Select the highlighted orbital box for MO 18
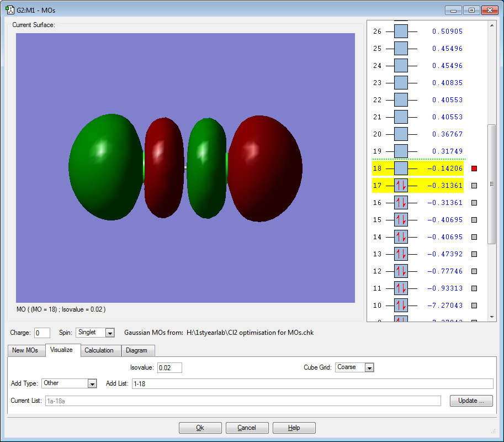 401,169
